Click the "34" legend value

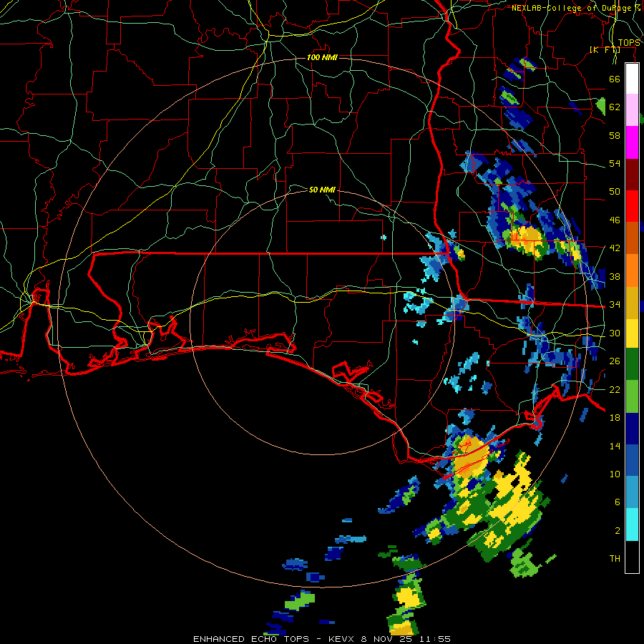pyautogui.click(x=615, y=305)
